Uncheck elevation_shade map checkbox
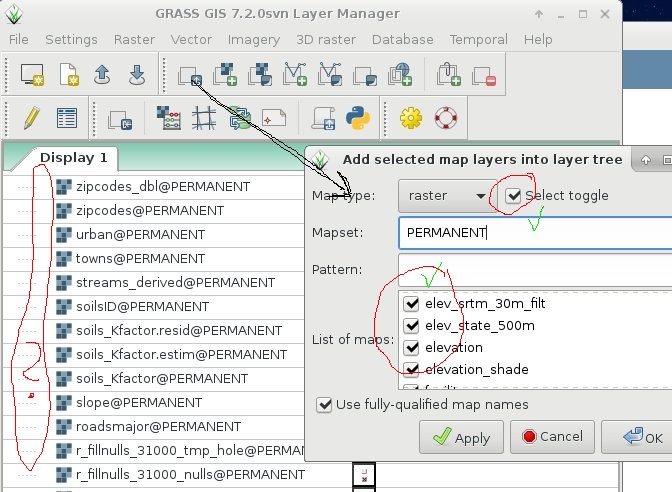The image size is (672, 492). coord(411,369)
